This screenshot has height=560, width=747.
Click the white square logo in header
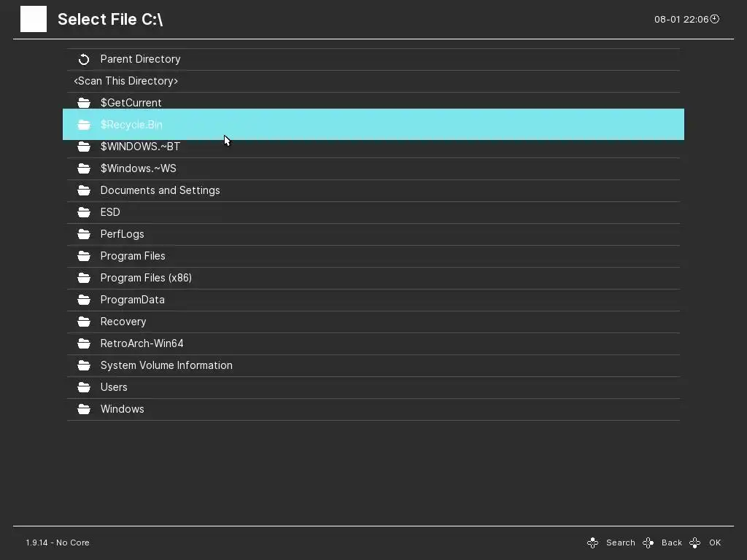click(x=34, y=19)
